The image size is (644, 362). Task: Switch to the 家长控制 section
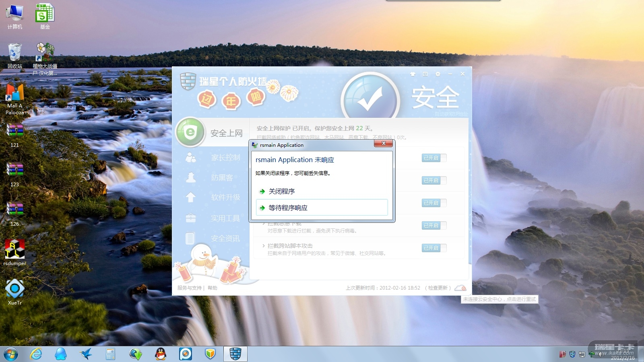(x=226, y=158)
